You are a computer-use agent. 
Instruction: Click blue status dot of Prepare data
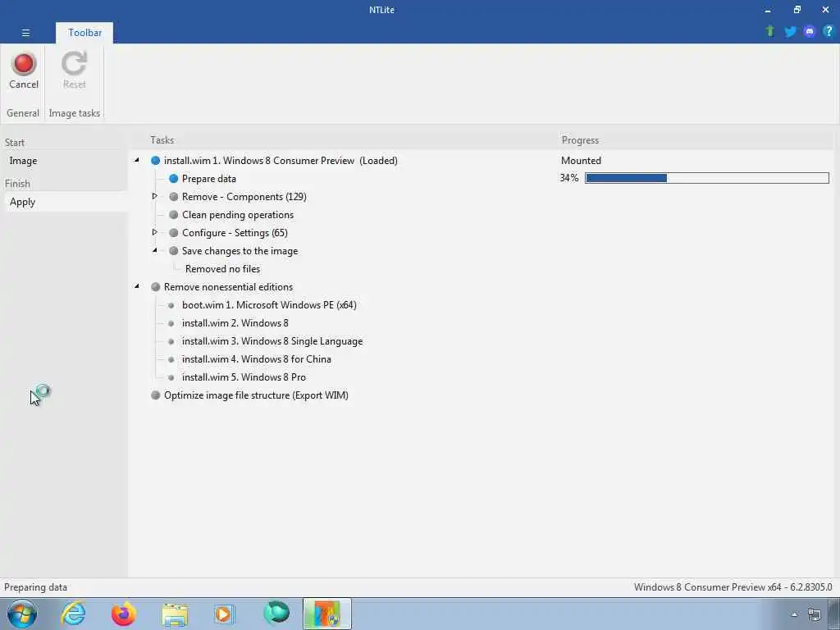point(174,178)
